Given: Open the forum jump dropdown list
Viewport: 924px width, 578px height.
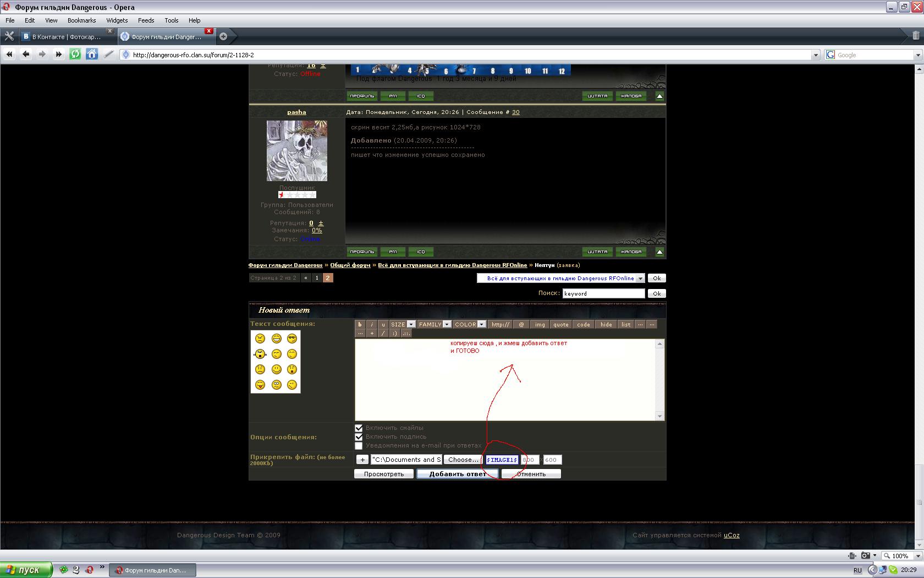Looking at the screenshot, I should pos(560,279).
